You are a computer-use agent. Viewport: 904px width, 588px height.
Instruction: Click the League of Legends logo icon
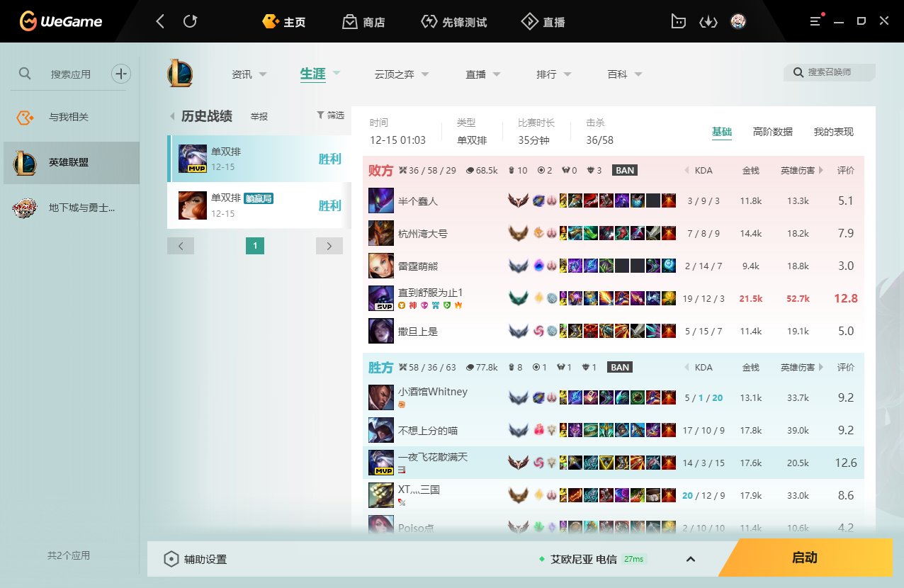click(180, 74)
